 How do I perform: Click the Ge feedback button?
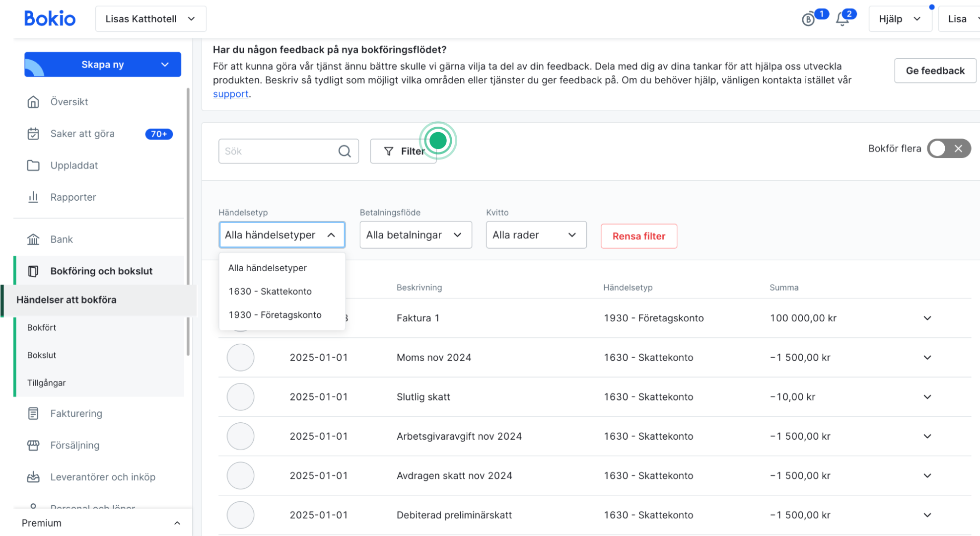click(935, 71)
